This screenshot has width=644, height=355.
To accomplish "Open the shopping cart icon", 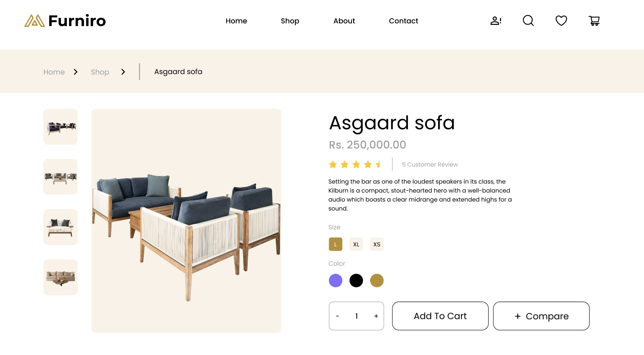I will tap(594, 21).
